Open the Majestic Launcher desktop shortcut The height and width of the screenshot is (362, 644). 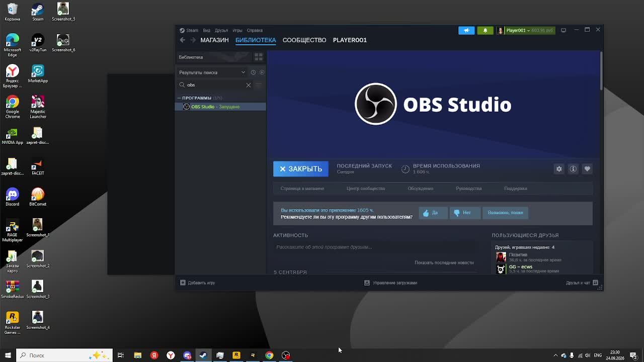pyautogui.click(x=38, y=107)
